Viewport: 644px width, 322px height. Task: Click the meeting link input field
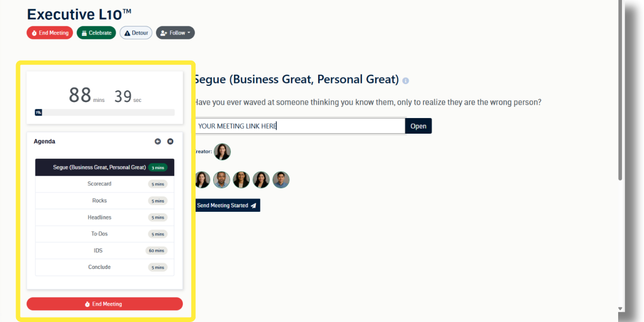click(300, 126)
